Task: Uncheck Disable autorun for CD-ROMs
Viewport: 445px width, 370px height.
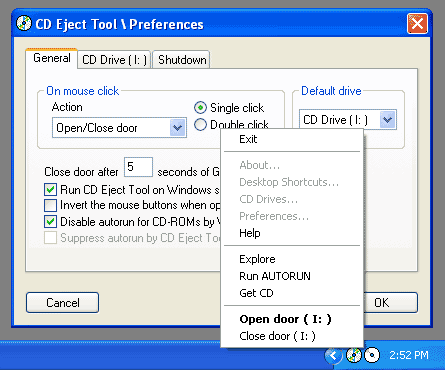Action: point(50,222)
